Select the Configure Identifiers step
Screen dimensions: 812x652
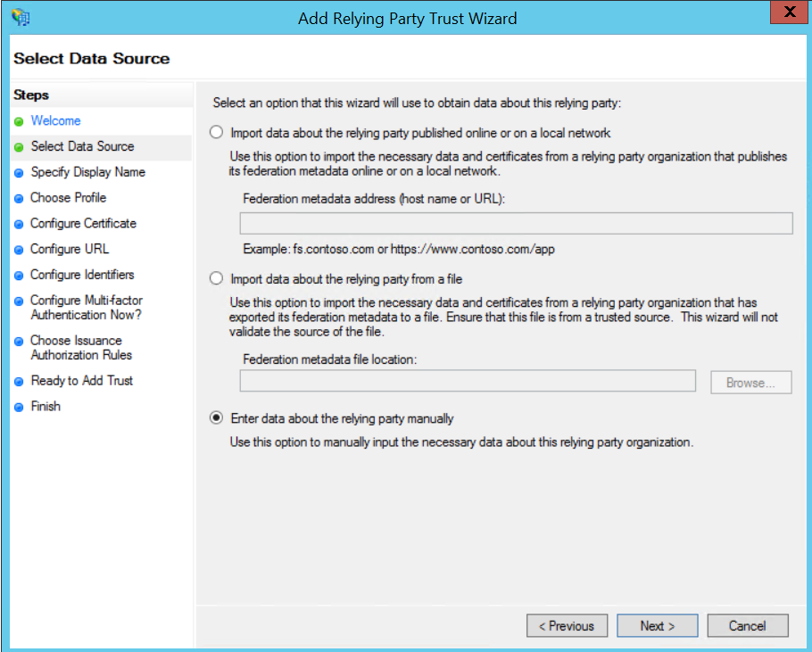(82, 275)
